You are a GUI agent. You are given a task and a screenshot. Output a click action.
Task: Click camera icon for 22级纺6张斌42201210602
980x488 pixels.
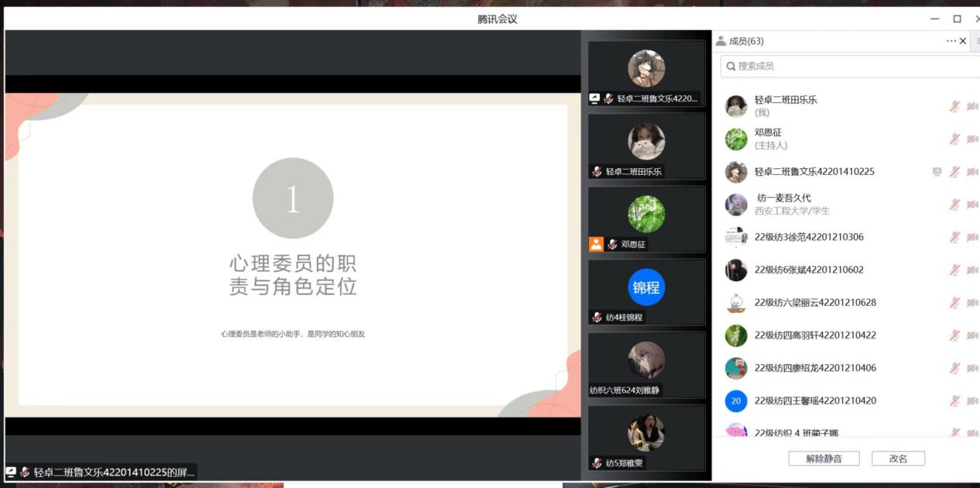point(971,270)
